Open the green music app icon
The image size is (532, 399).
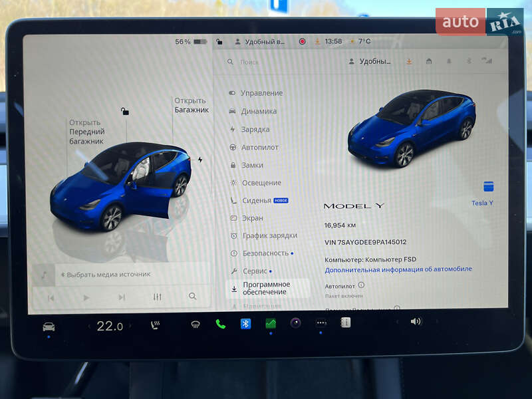coord(270,324)
